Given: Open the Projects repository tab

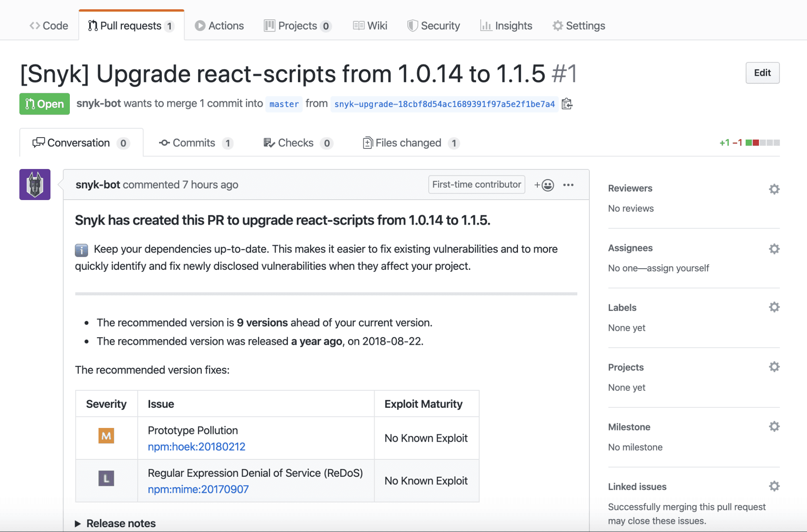Looking at the screenshot, I should tap(298, 26).
